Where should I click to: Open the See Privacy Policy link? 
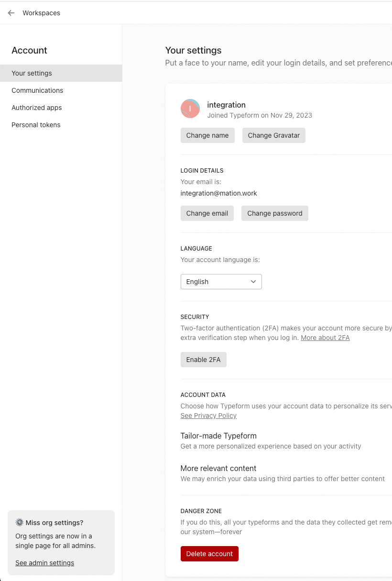[208, 416]
